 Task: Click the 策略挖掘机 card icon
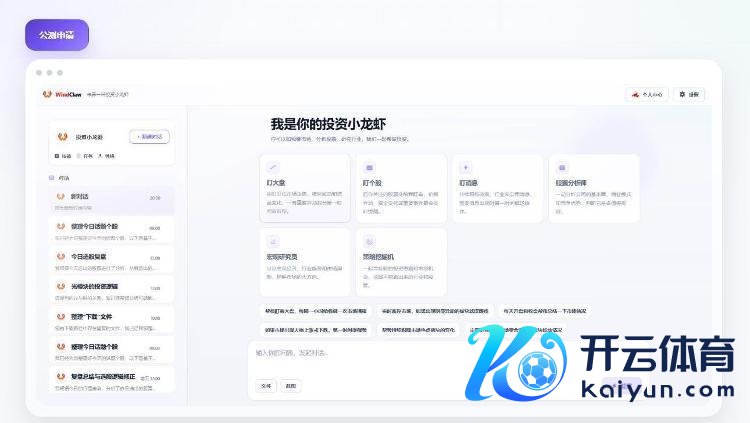(x=370, y=241)
